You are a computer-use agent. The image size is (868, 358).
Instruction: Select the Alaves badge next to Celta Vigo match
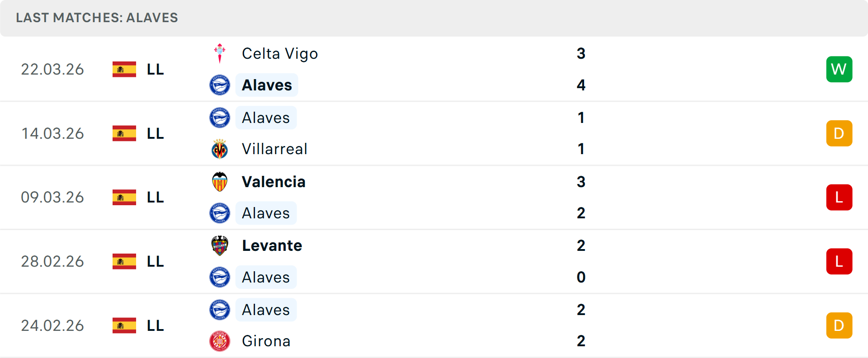click(x=220, y=85)
